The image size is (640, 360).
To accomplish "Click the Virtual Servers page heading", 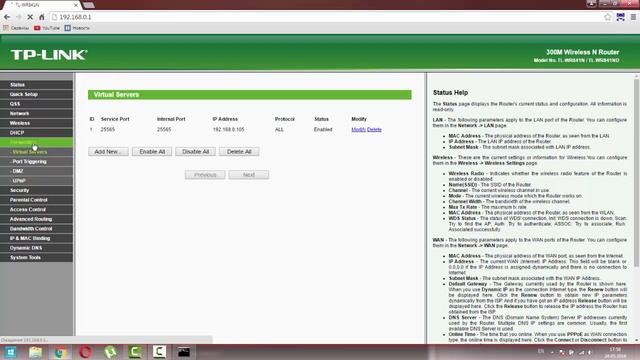I will [116, 95].
